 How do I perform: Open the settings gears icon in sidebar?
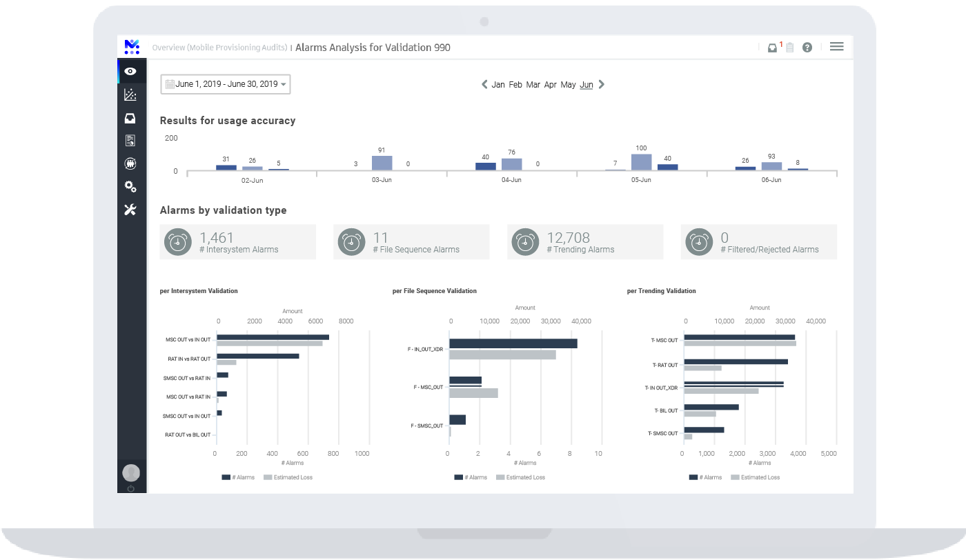click(130, 186)
